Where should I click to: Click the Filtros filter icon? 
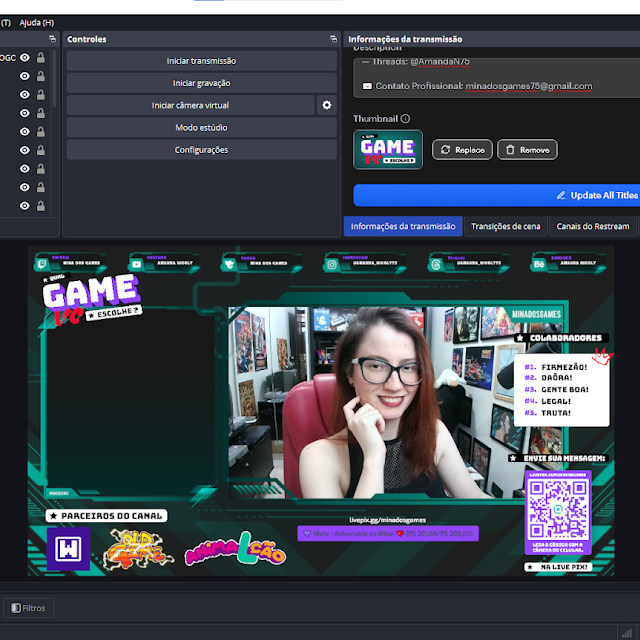pos(16,608)
